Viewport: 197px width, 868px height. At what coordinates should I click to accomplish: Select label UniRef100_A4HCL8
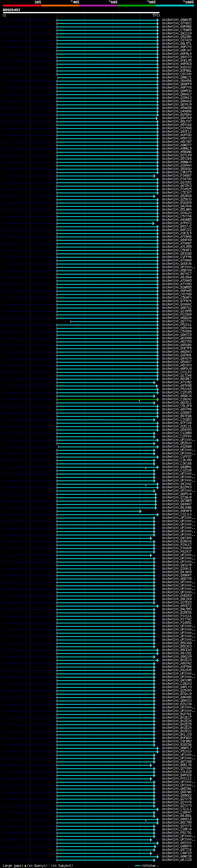click(x=177, y=819)
